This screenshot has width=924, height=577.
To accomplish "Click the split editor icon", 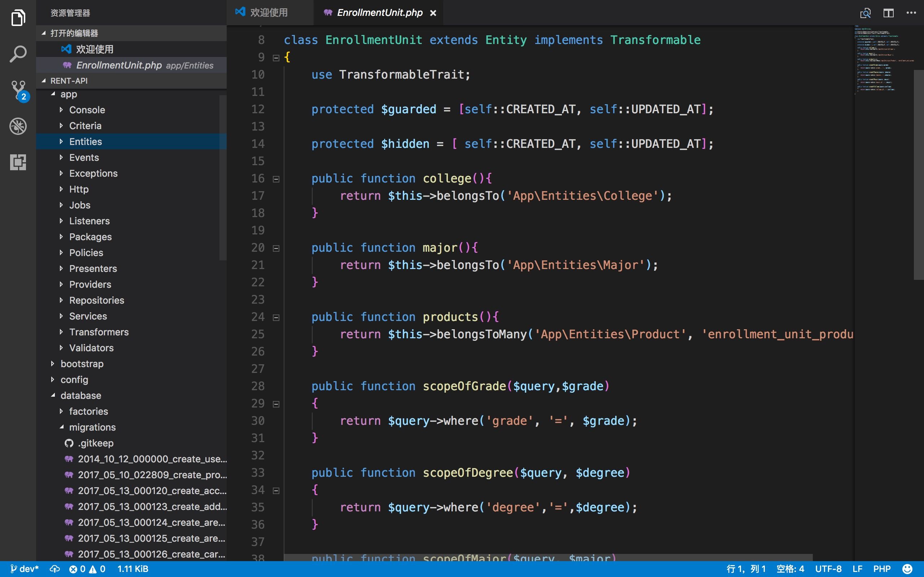I will (x=889, y=13).
